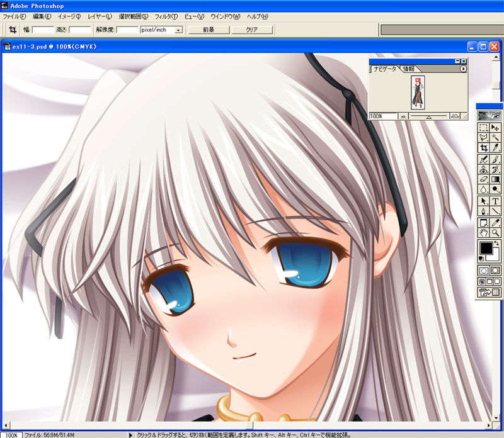
Task: Switch to Quick Mask mode
Action: pos(495,271)
